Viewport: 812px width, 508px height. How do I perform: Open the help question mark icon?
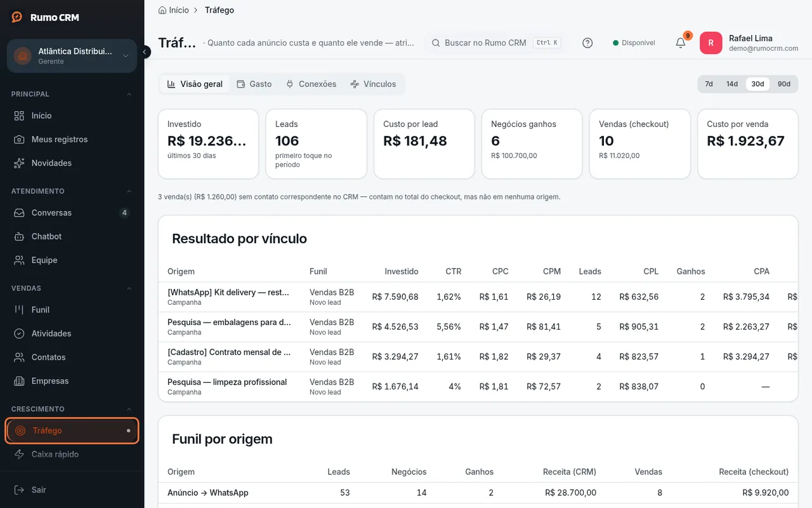pyautogui.click(x=587, y=43)
